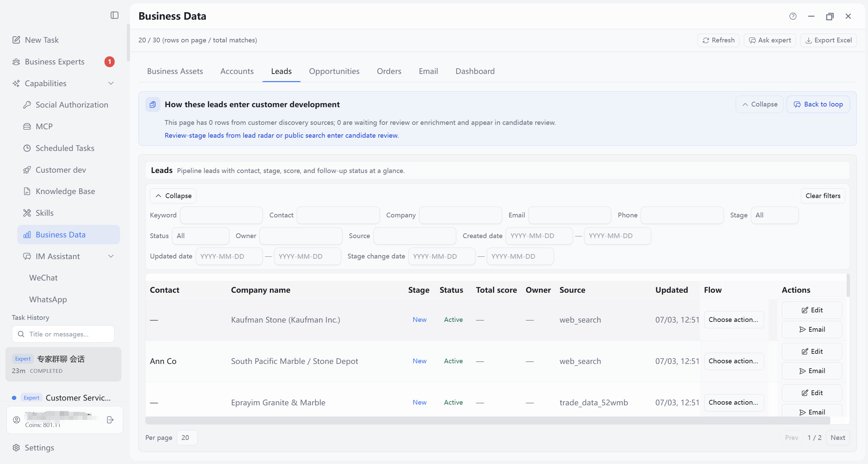
Task: Go to the Next page
Action: coord(837,438)
